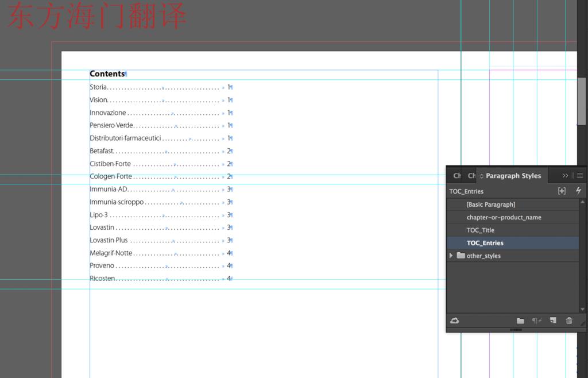Switch to second 'Ch' panel tab
Screen dimensions: 588x378
(x=471, y=176)
